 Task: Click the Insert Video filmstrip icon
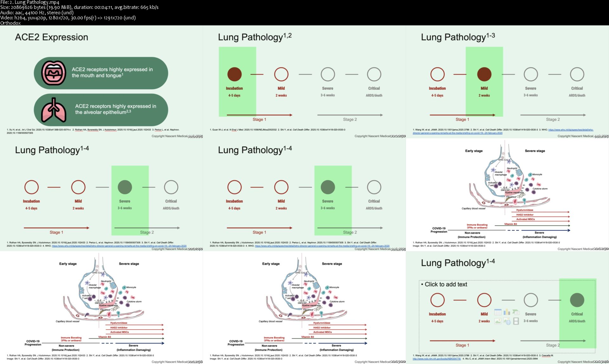click(x=516, y=322)
